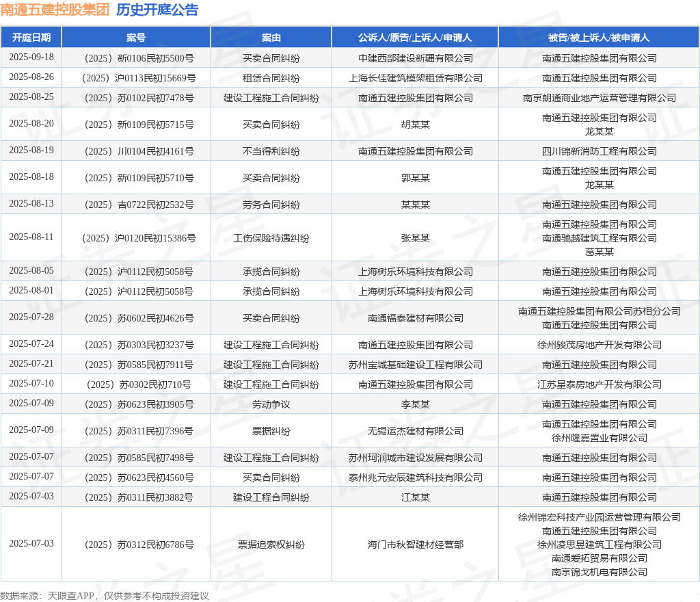Click defendant 南通驰越建筑工程有限公司
Viewport: 700px width, 602px height.
coord(599,239)
